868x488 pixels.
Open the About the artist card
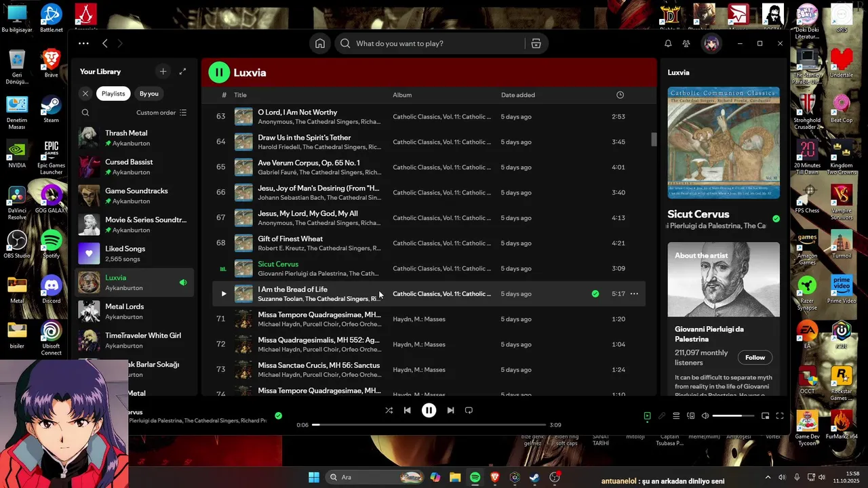pyautogui.click(x=724, y=319)
